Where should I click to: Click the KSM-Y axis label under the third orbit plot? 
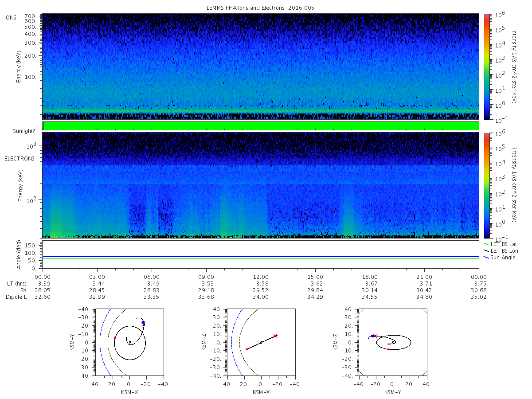point(392,392)
